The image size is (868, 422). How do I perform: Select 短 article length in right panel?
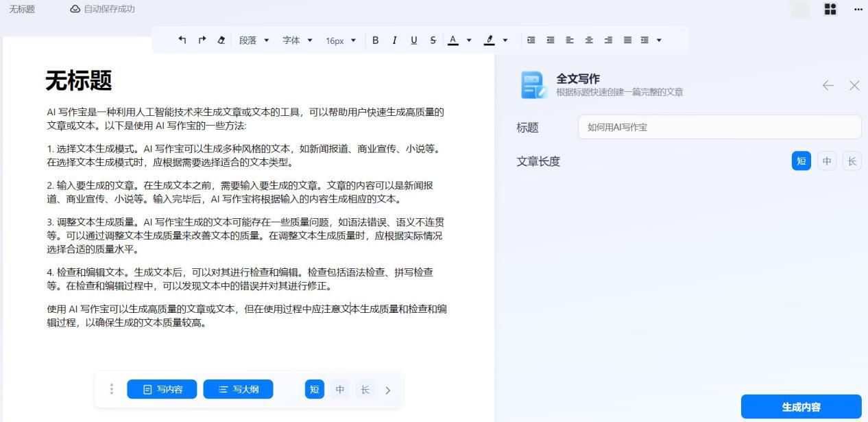pyautogui.click(x=801, y=161)
